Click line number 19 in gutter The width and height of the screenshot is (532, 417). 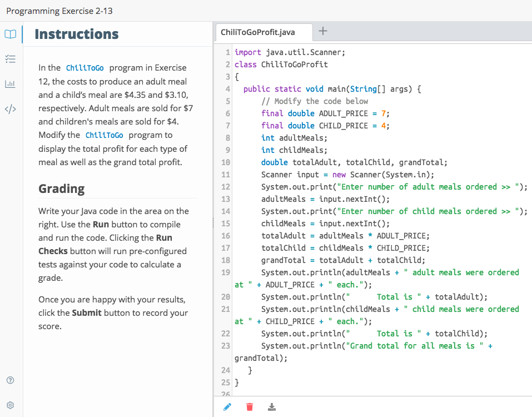(226, 272)
